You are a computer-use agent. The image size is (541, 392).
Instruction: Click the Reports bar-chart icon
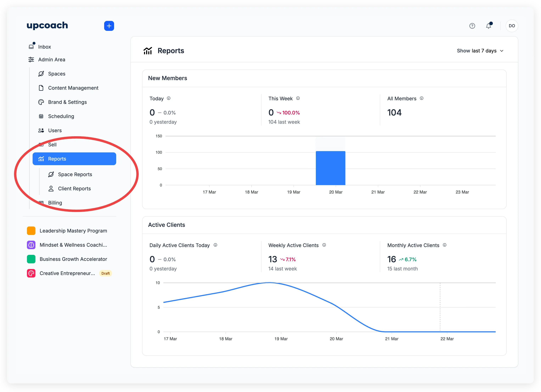[41, 159]
